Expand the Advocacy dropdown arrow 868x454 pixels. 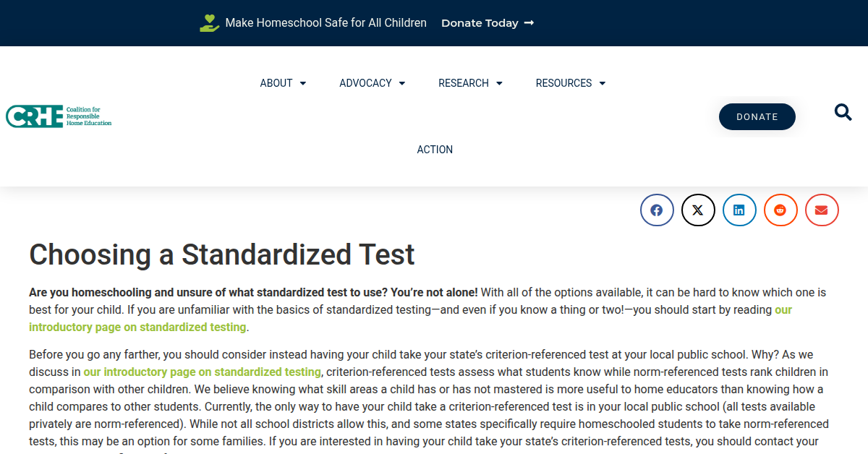pos(402,84)
